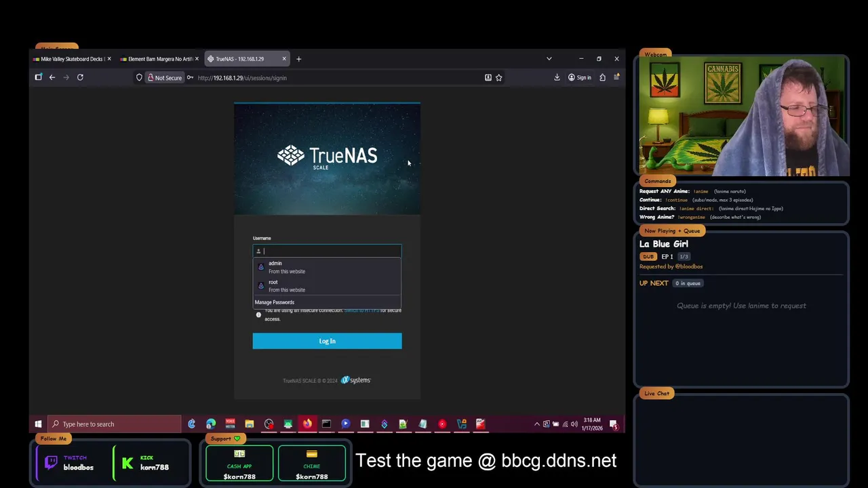Open the reader view icon in address bar

[x=488, y=77]
